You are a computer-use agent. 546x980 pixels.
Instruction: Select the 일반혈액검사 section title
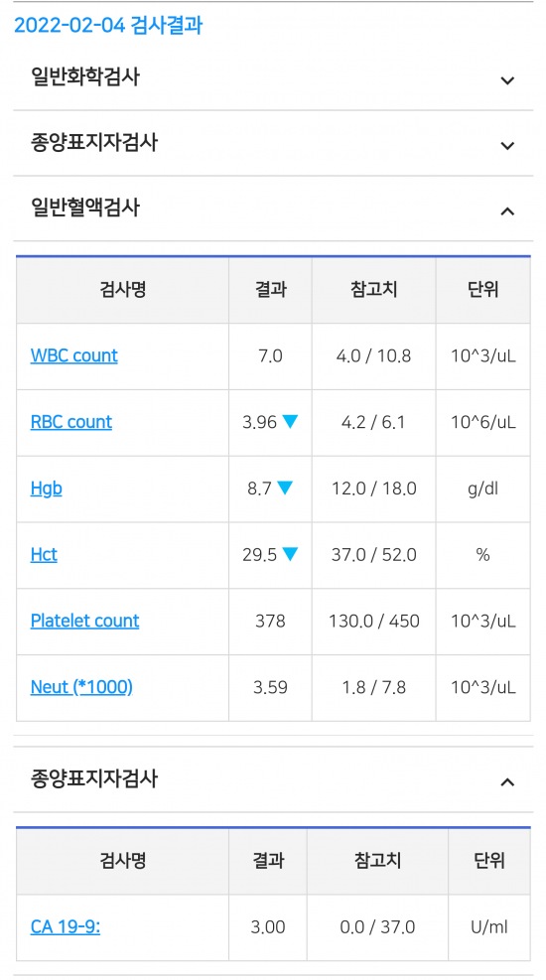85,208
